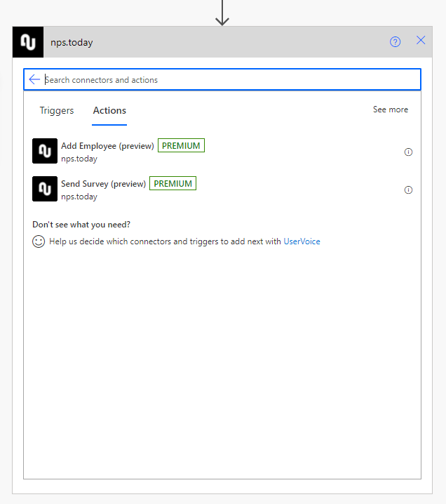Click the PREMIUM badge beside Add Employee

[181, 146]
